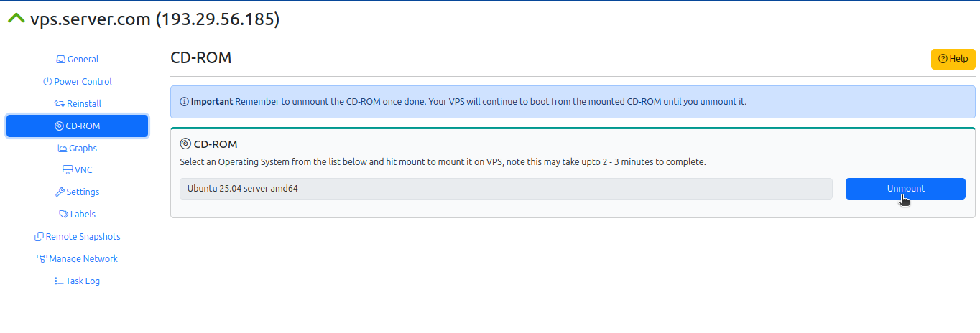Click the disc icon in CD-ROM panel heading
The width and height of the screenshot is (980, 333).
tap(185, 144)
